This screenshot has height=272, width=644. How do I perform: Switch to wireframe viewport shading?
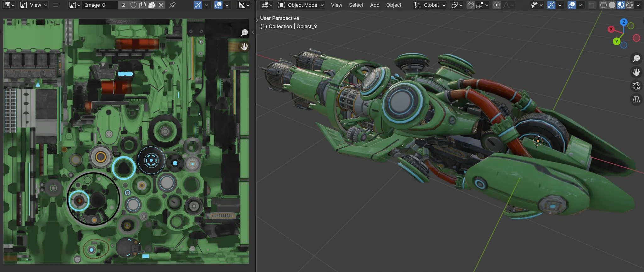click(x=603, y=5)
